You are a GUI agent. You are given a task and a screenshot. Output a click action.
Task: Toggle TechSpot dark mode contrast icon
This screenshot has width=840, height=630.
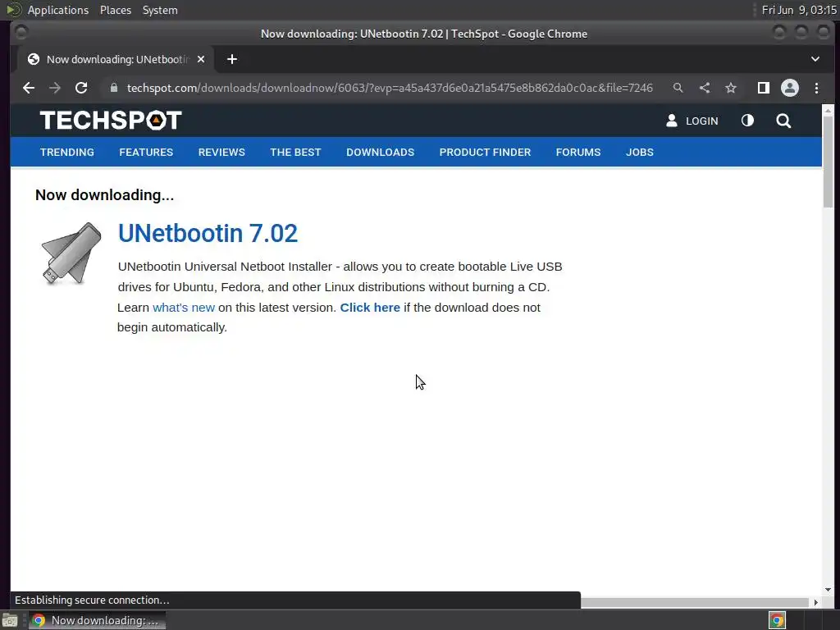pos(747,121)
